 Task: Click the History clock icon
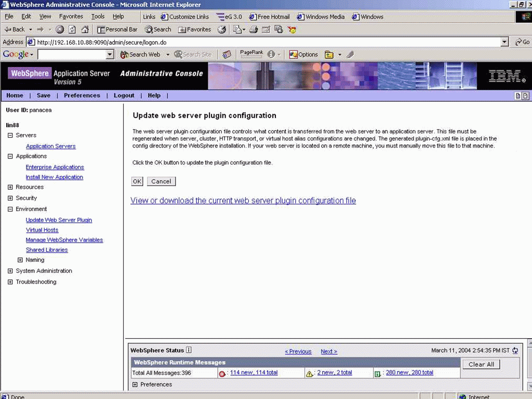(222, 30)
